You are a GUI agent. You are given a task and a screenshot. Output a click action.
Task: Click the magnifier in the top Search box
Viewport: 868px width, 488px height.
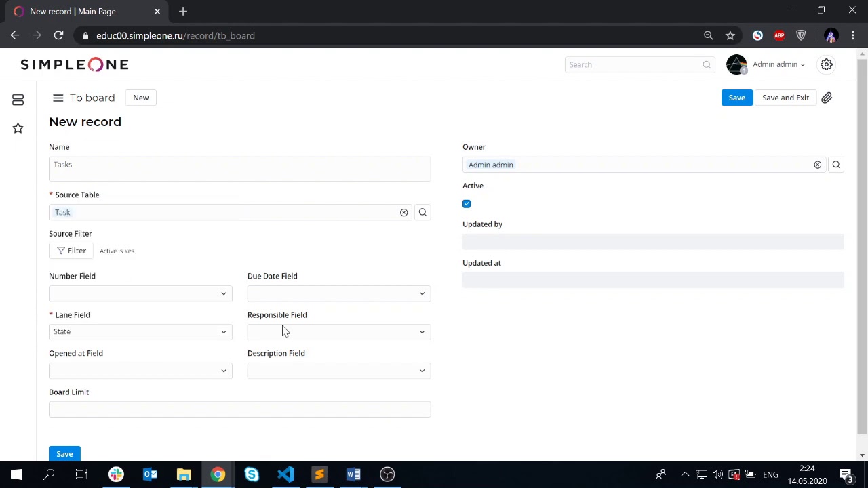click(707, 64)
